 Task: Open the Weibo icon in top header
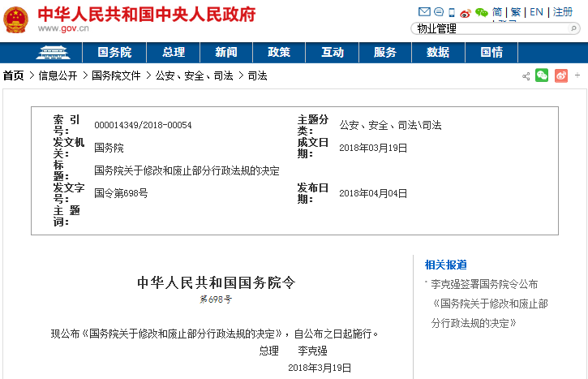point(466,12)
